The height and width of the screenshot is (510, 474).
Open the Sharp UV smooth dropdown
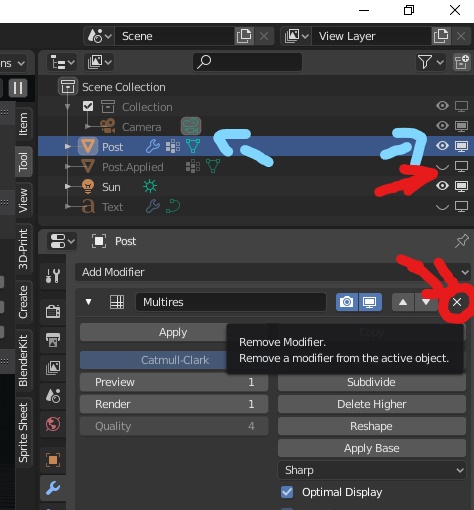coord(372,470)
